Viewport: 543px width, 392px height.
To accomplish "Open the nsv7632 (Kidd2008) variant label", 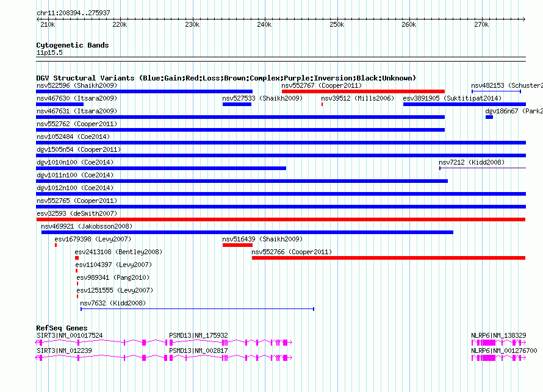I will [113, 303].
